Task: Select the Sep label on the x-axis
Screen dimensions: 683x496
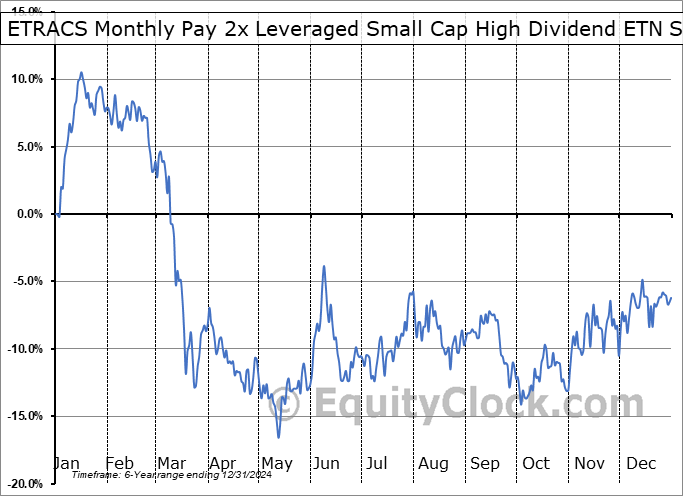Action: 485,463
